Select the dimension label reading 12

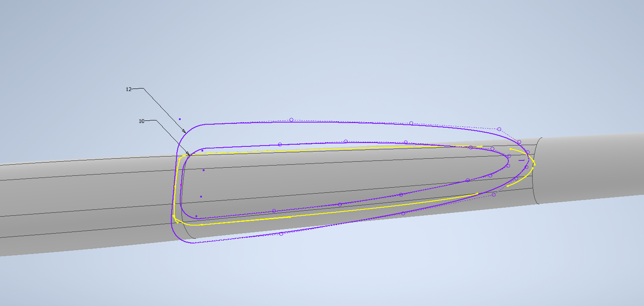[128, 89]
